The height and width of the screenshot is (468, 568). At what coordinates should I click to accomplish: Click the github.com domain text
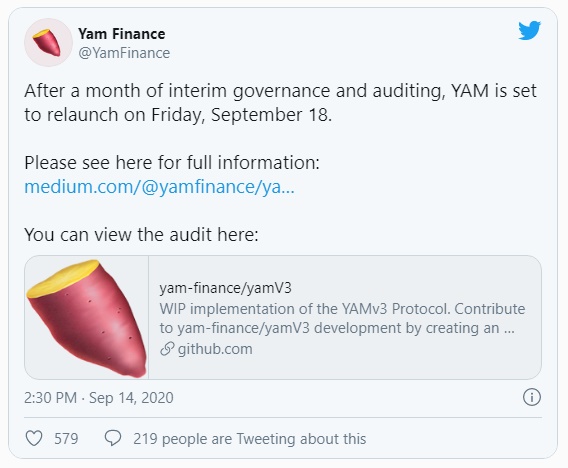[215, 349]
